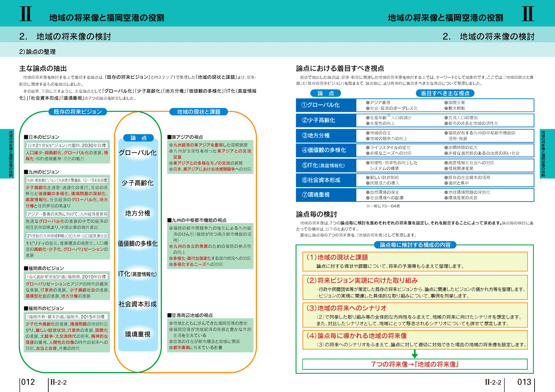Screen dimensions: 555x392
Task: Select 少子高齢化 in the center oval
Action: tap(138, 183)
